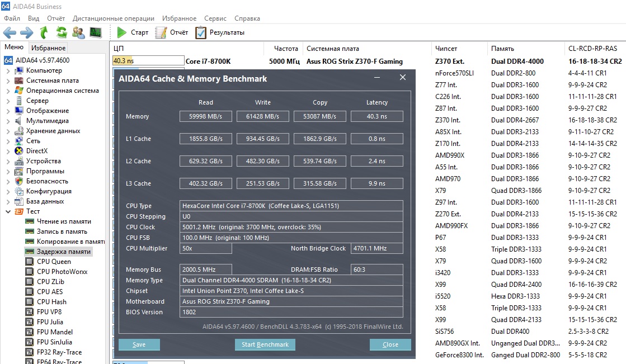Expand the Сервер node
This screenshot has width=626, height=364.
pos(8,101)
